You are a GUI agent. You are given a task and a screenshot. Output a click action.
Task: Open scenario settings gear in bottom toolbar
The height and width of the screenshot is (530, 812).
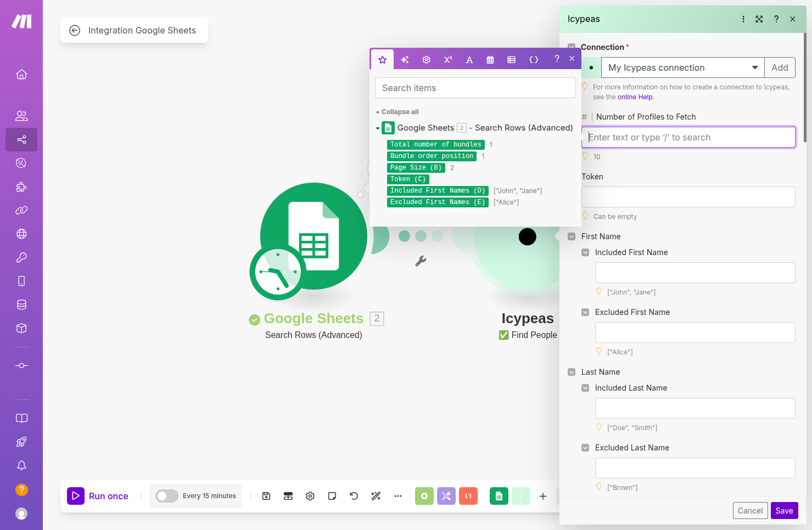310,496
